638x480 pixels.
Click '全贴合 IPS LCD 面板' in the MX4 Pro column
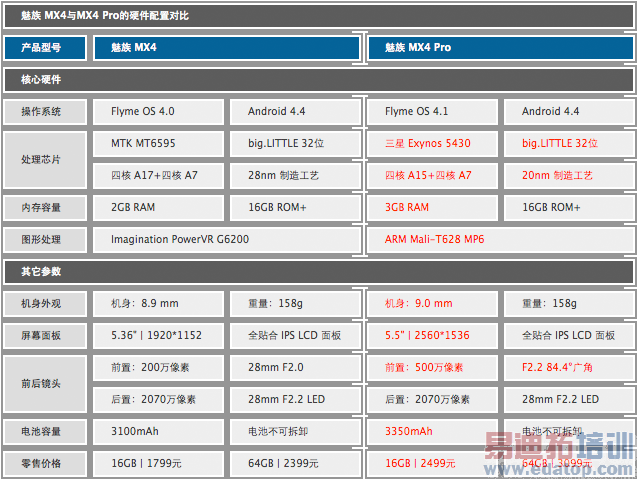click(x=570, y=336)
